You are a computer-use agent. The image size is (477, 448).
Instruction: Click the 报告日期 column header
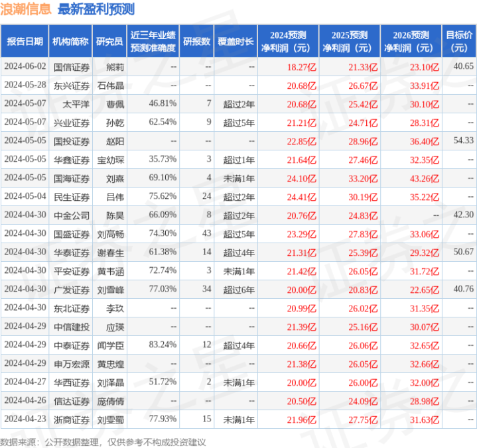pos(25,41)
